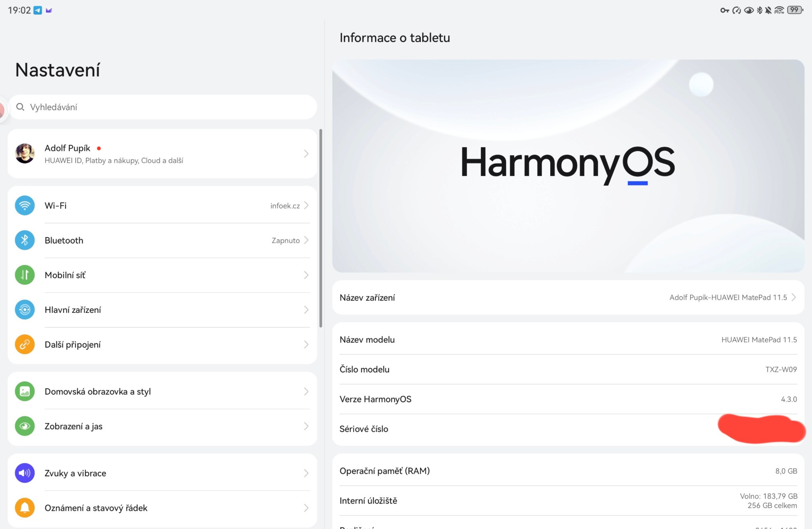Click the orange Další připojení link icon

pos(25,344)
